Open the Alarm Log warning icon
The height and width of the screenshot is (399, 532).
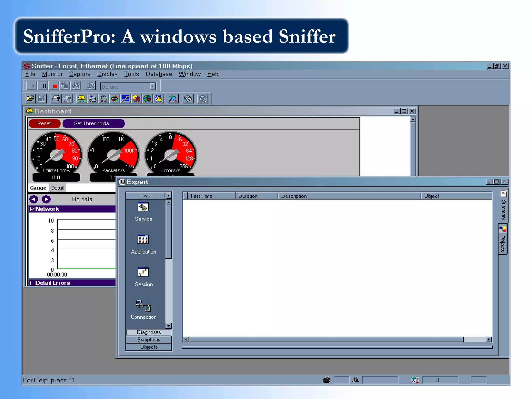click(158, 99)
